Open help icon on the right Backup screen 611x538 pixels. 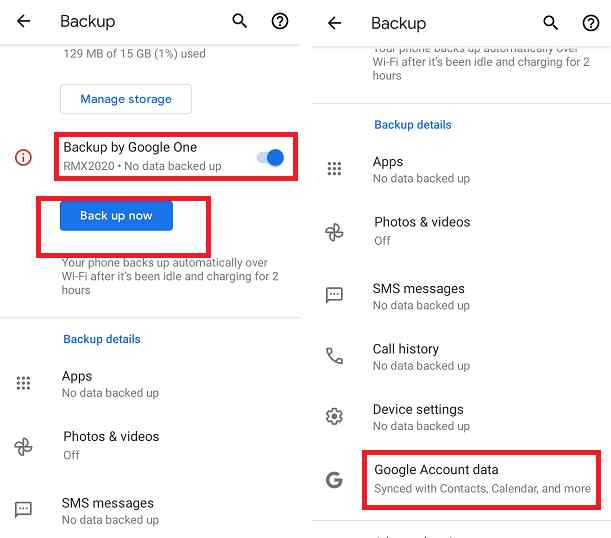[591, 23]
